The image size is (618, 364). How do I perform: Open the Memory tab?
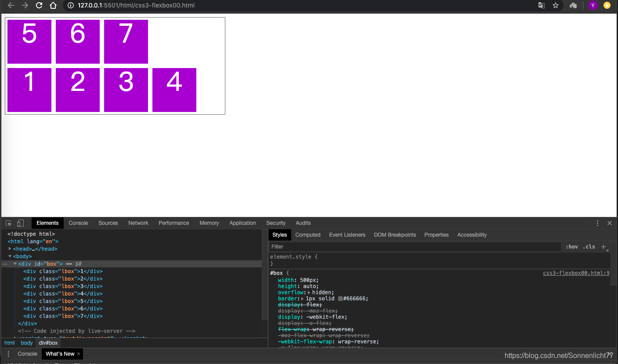coord(209,223)
